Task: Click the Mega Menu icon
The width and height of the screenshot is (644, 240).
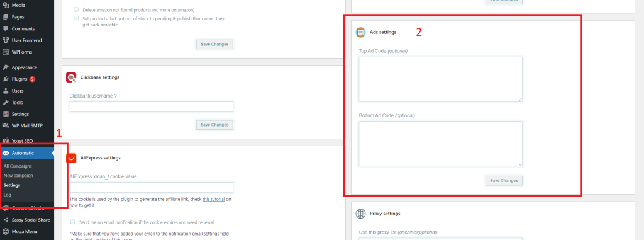Action: [x=6, y=231]
